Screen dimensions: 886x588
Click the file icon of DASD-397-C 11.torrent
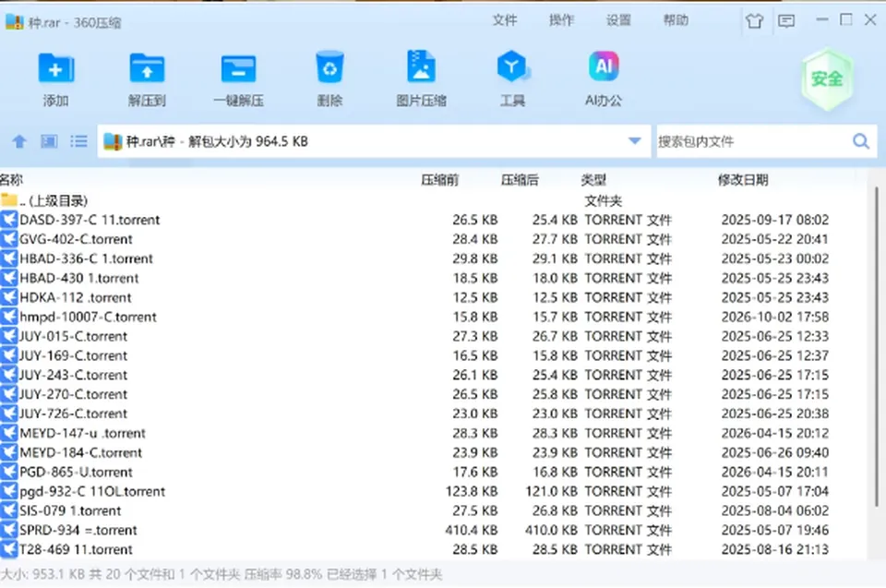click(x=9, y=220)
